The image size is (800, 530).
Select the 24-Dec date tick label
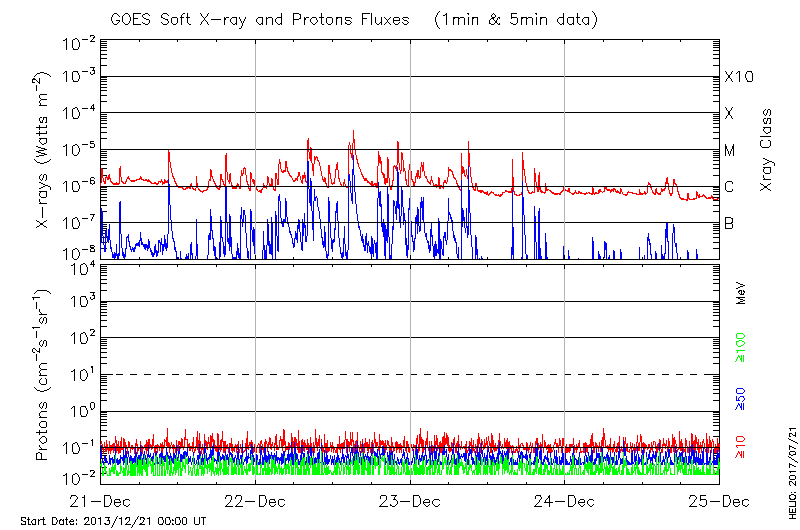[x=565, y=501]
